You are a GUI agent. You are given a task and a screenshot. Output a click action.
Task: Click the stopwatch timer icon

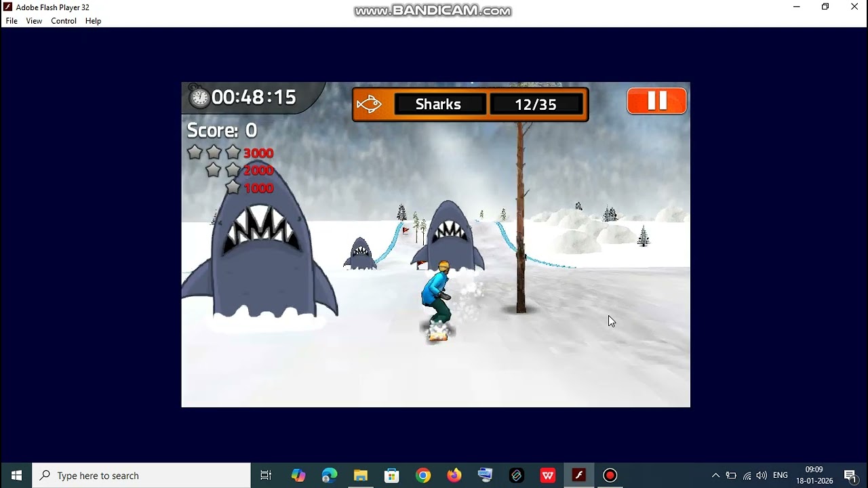pyautogui.click(x=199, y=97)
